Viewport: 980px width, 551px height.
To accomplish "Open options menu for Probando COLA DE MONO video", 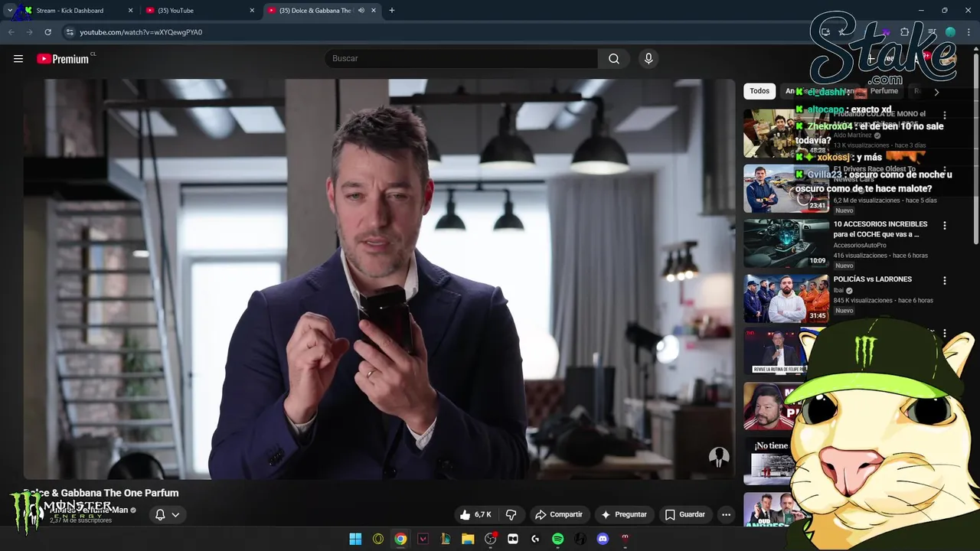I will pyautogui.click(x=945, y=116).
